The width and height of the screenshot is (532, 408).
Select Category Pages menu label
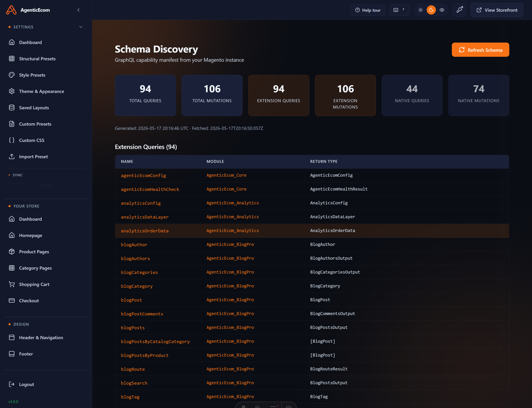pyautogui.click(x=35, y=268)
